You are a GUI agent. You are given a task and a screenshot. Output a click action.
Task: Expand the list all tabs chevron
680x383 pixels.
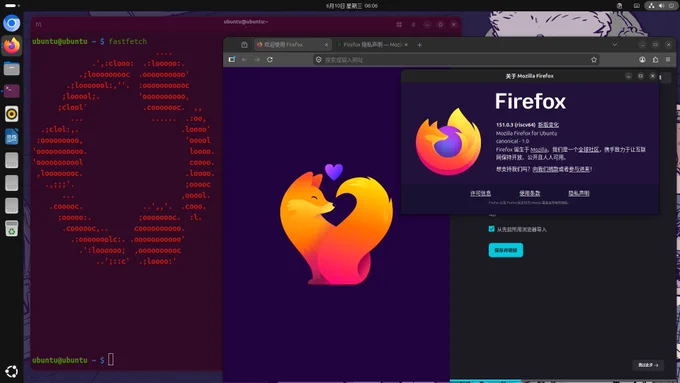click(615, 45)
